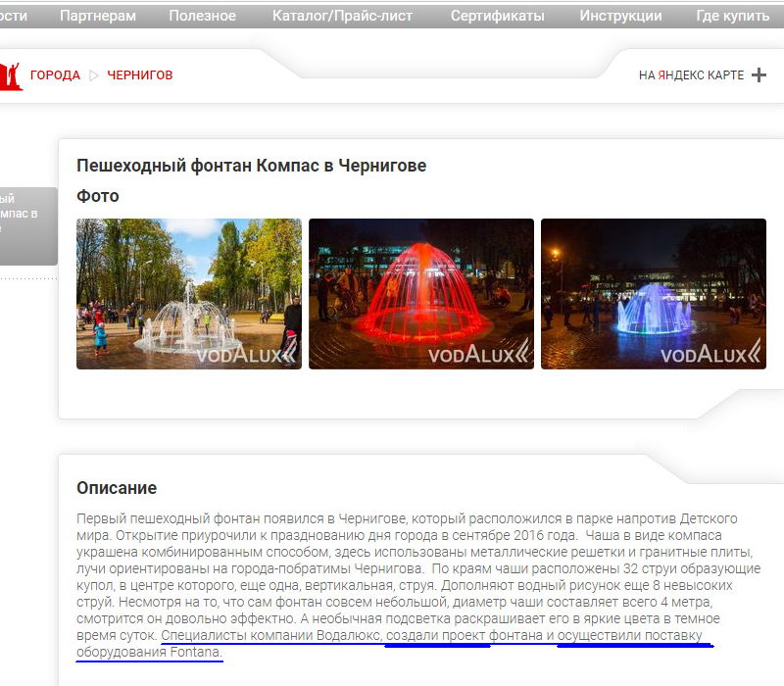Select the Полезное menu item

click(x=202, y=16)
